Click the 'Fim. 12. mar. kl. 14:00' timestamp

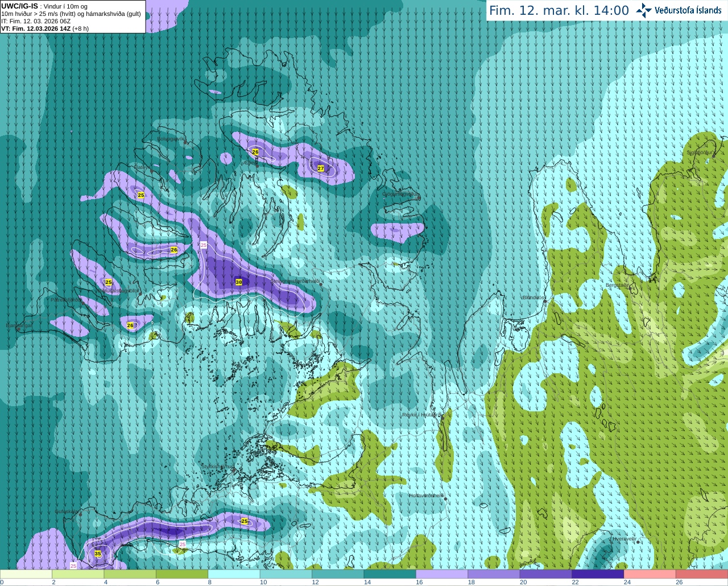point(559,10)
